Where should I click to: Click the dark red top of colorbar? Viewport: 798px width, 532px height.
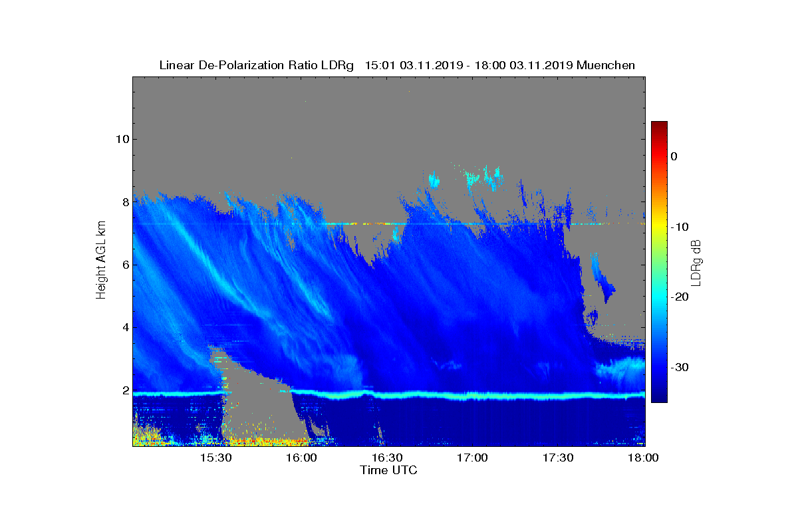click(x=659, y=126)
